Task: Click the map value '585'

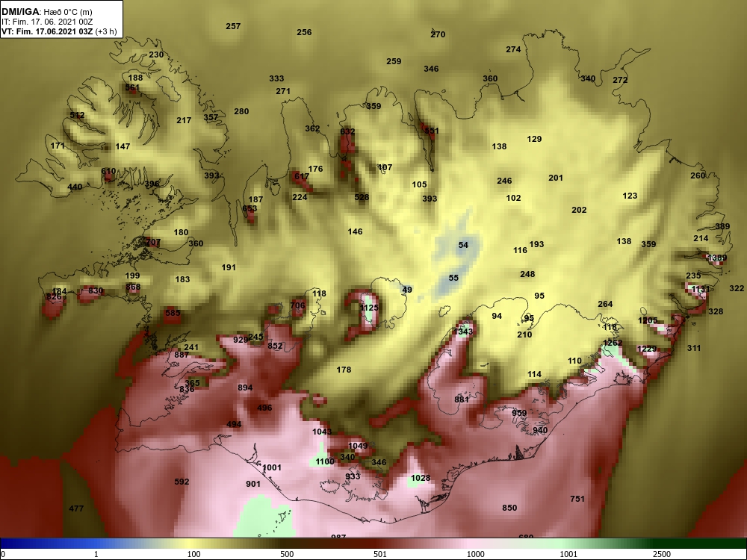Action: click(173, 314)
